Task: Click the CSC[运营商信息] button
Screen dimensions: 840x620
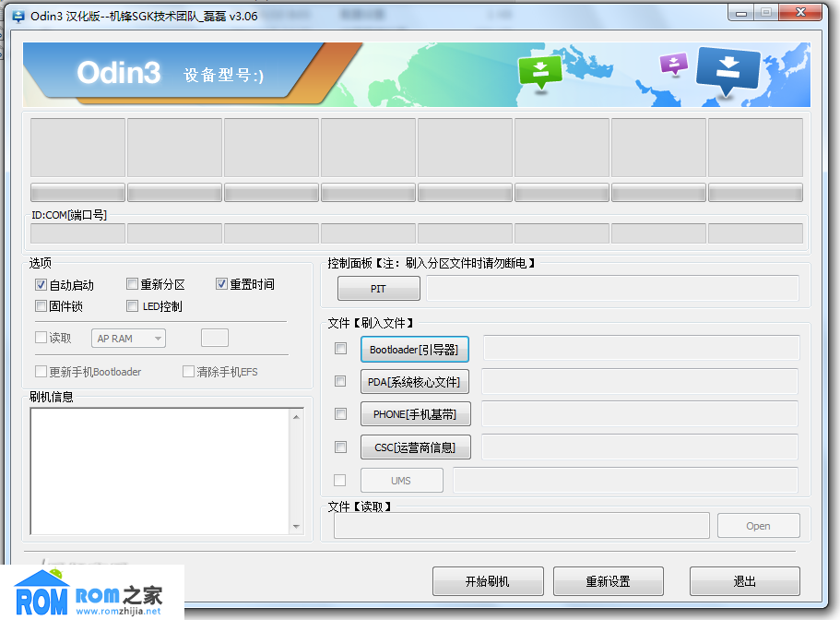Action: (x=416, y=447)
